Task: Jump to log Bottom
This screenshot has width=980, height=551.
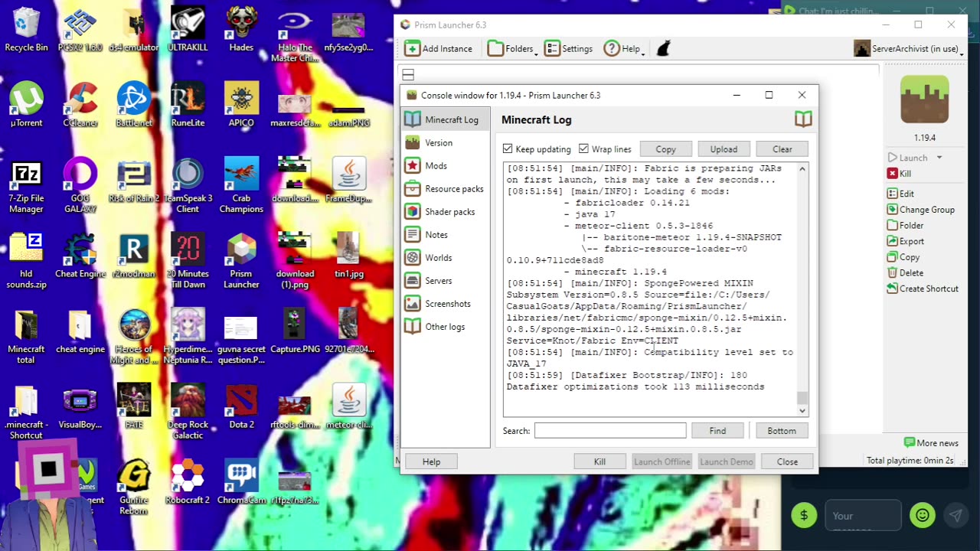Action: 782,431
